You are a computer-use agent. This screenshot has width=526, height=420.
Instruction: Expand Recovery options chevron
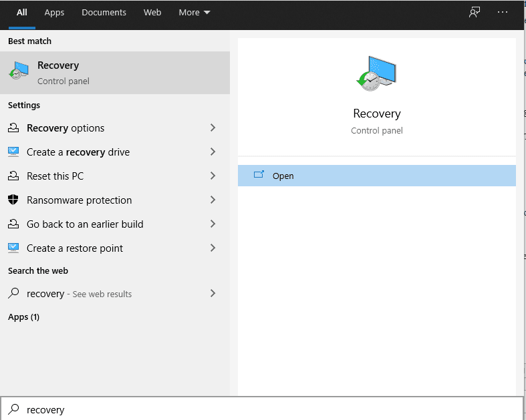pyautogui.click(x=213, y=128)
